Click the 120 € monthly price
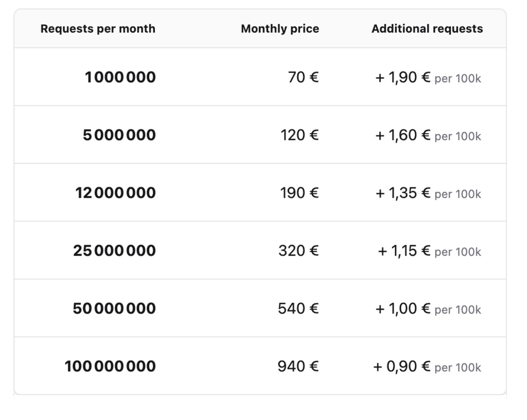 300,135
